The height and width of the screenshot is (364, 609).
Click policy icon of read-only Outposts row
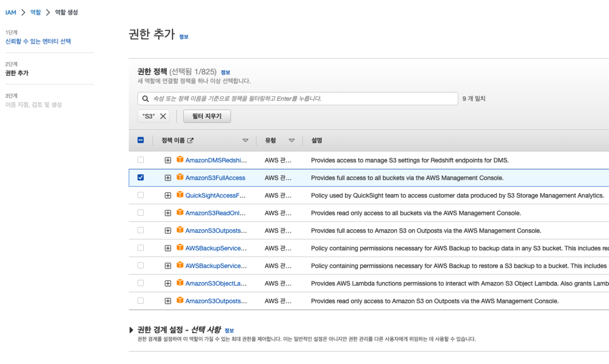pyautogui.click(x=180, y=300)
